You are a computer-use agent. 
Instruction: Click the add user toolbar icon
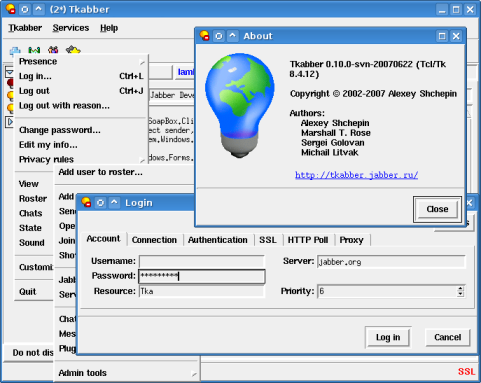click(x=15, y=51)
